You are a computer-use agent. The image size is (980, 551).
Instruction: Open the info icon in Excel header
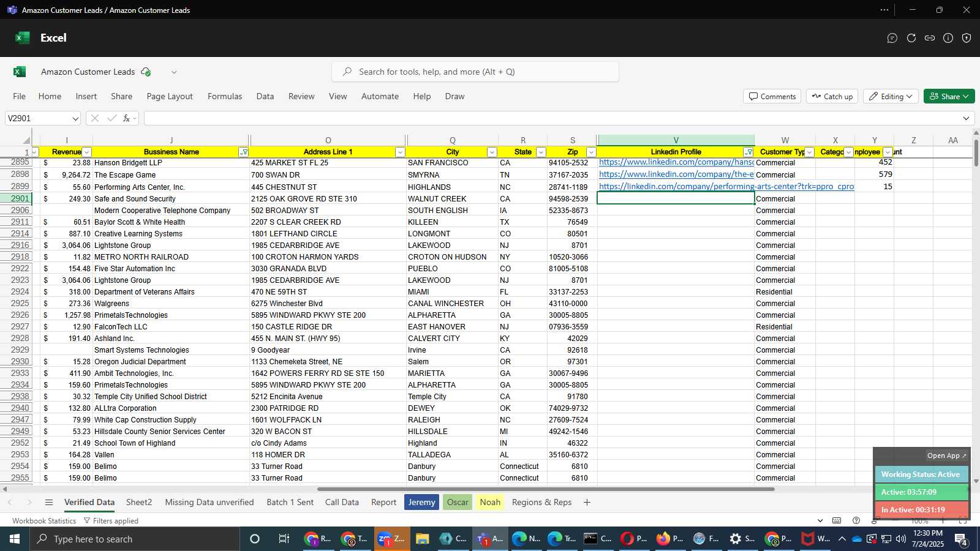[x=948, y=38]
